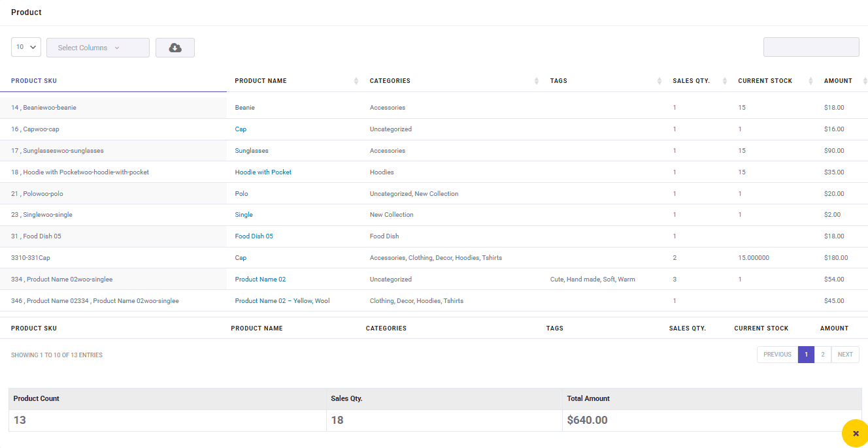Sort the Amount column with its sort icon
Screen dimensions: 868x448
click(864, 80)
